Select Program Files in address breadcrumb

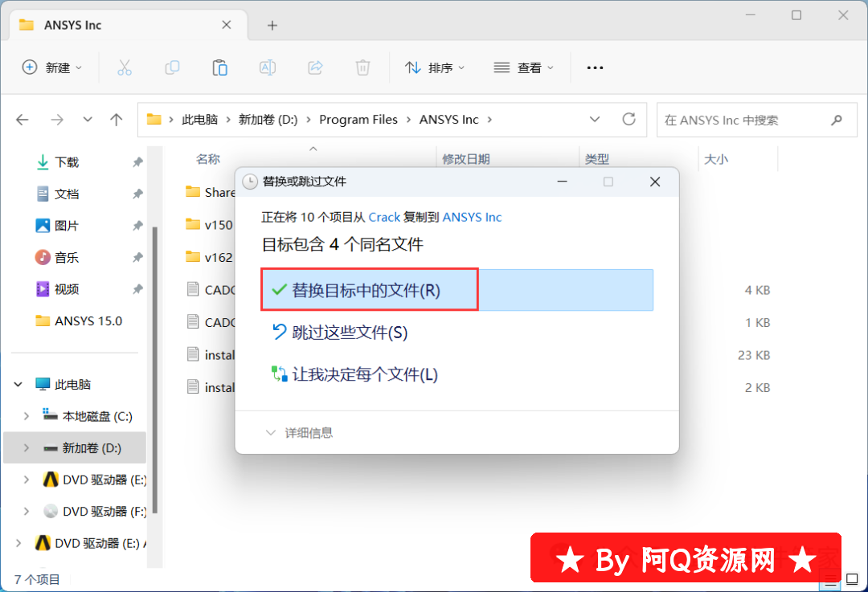click(358, 120)
